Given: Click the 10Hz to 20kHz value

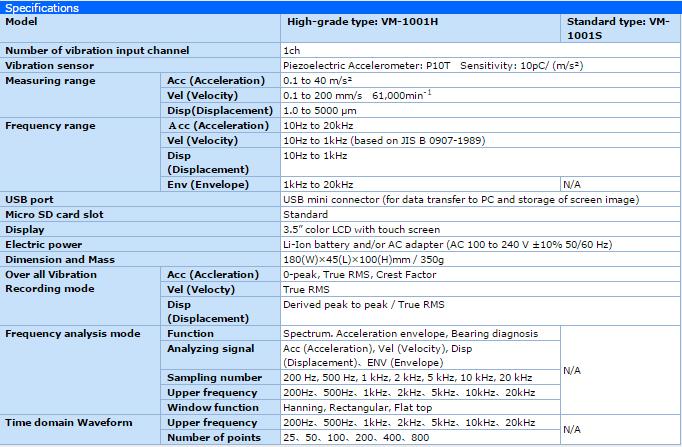Looking at the screenshot, I should pos(318,126).
